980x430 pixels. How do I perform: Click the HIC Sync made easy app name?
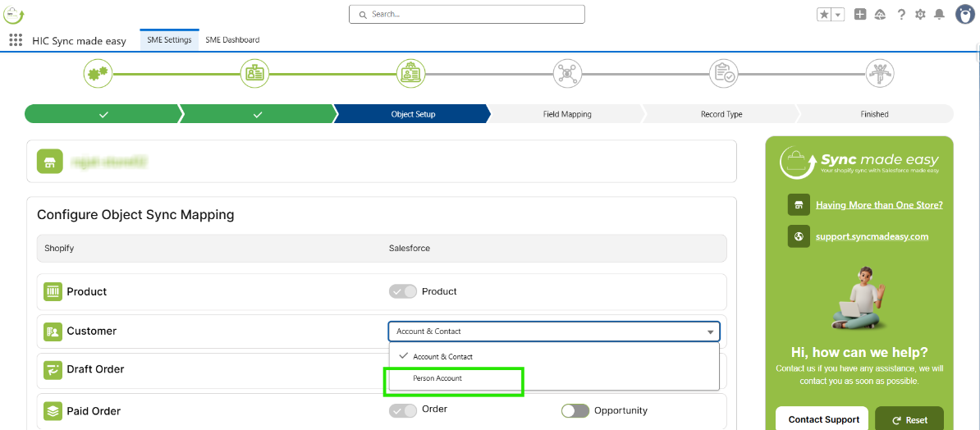[79, 41]
